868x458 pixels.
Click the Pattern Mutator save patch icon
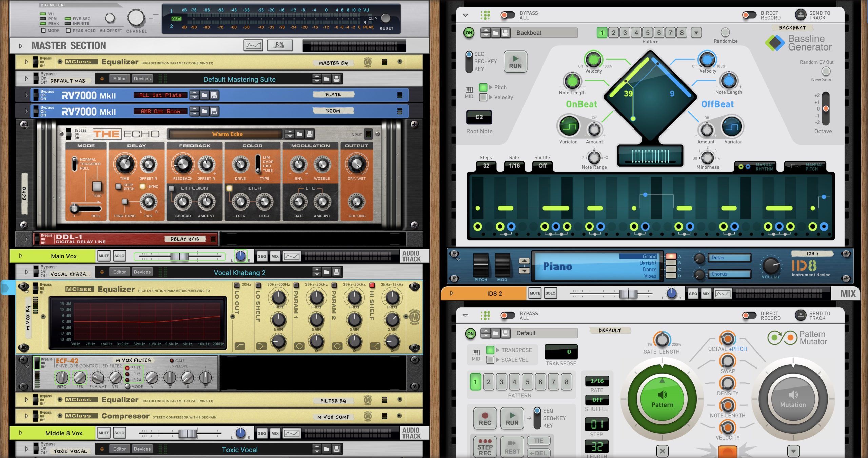tap(506, 333)
